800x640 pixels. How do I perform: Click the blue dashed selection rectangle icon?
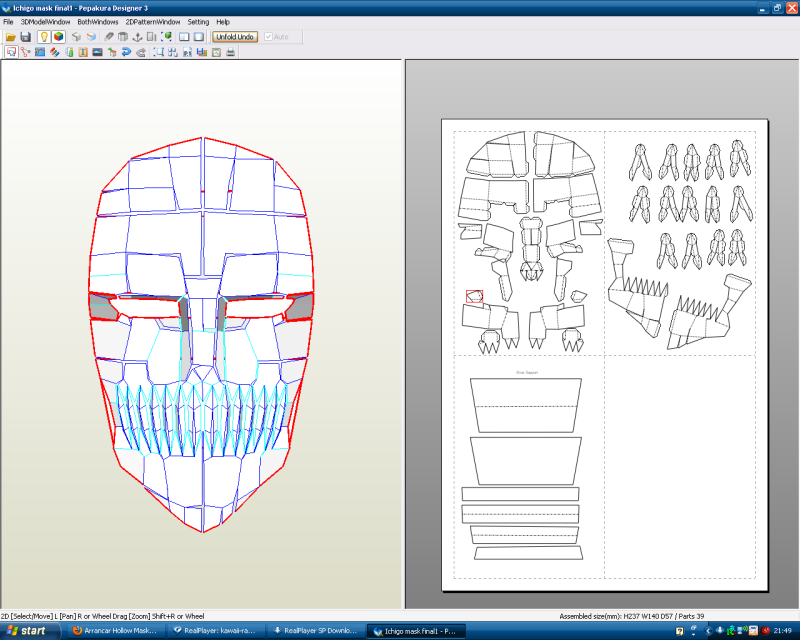159,52
